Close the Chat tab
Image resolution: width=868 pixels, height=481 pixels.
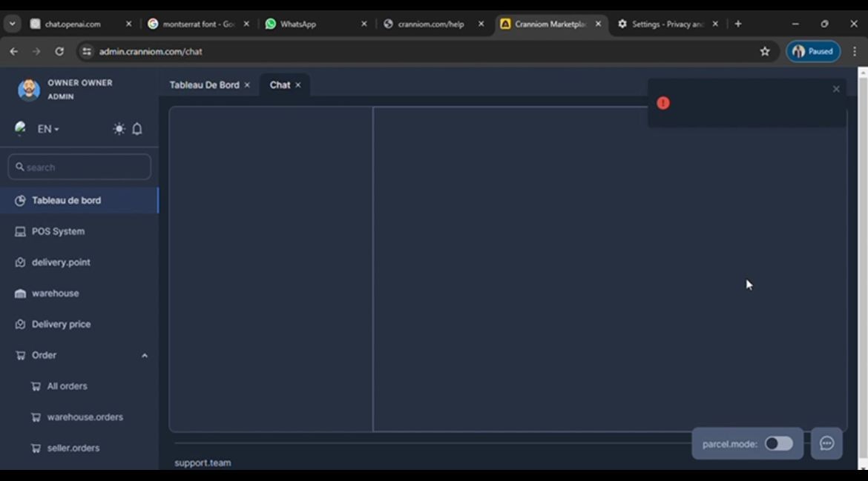297,85
